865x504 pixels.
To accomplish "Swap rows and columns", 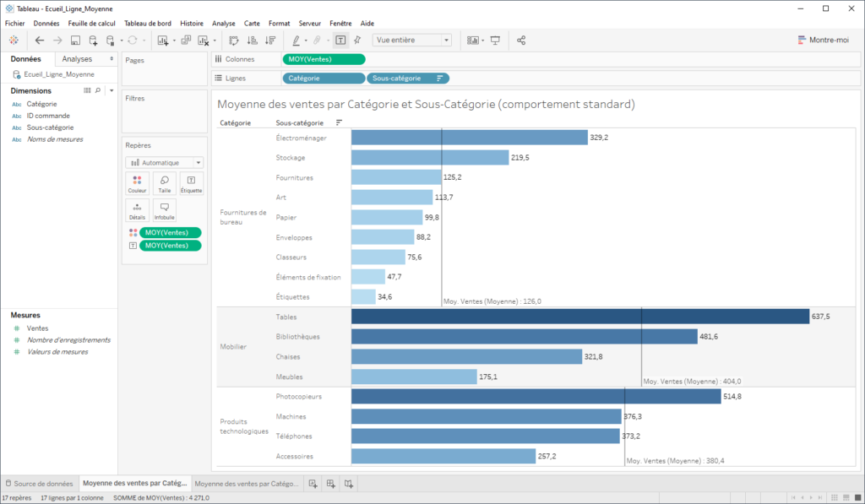I will click(234, 41).
